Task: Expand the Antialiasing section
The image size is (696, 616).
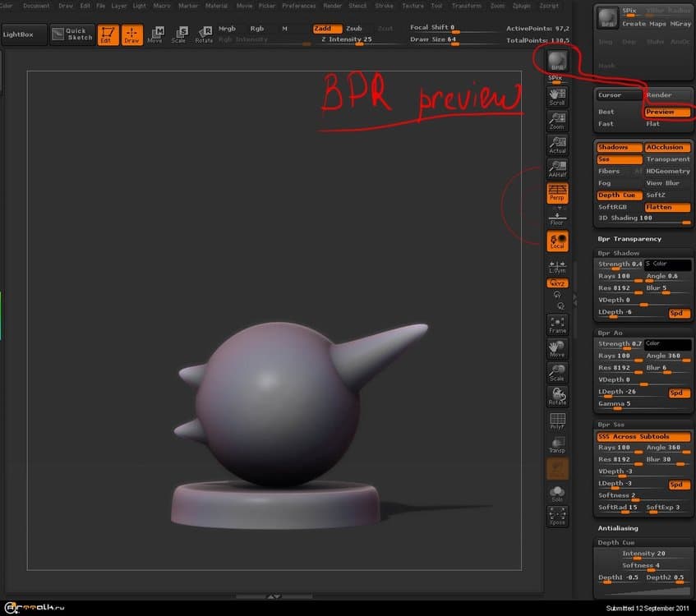Action: (617, 528)
